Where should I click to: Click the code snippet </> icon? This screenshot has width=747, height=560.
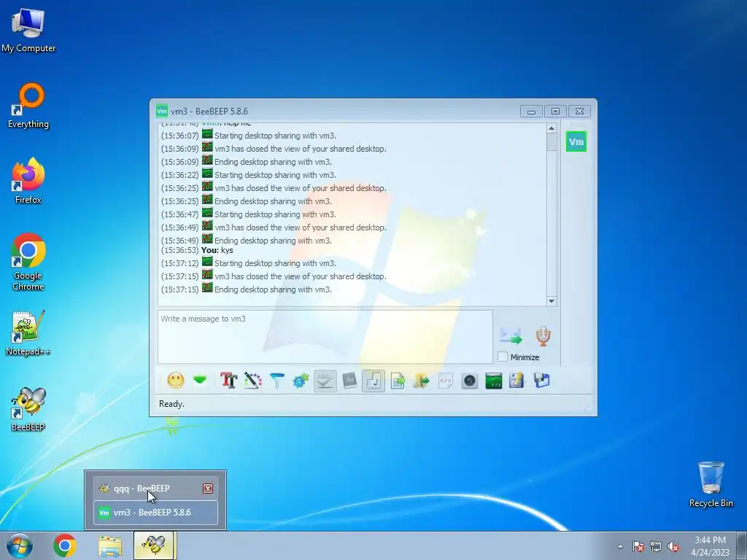[x=446, y=381]
